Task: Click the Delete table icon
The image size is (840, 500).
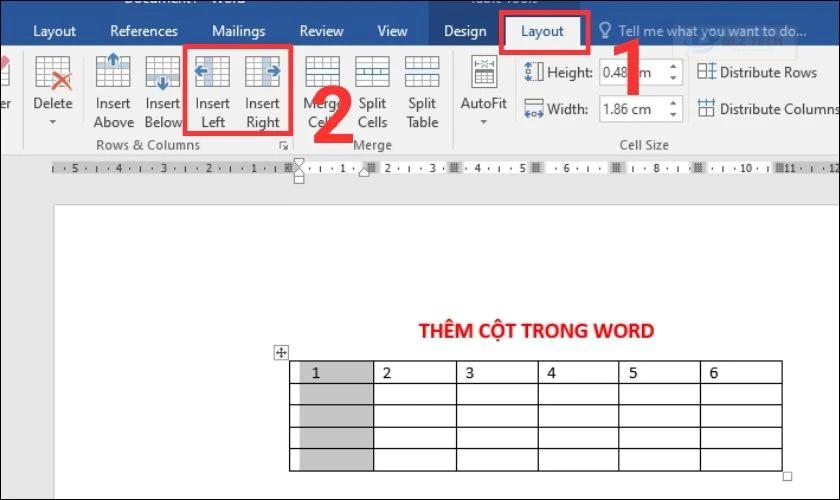Action: coord(52,72)
